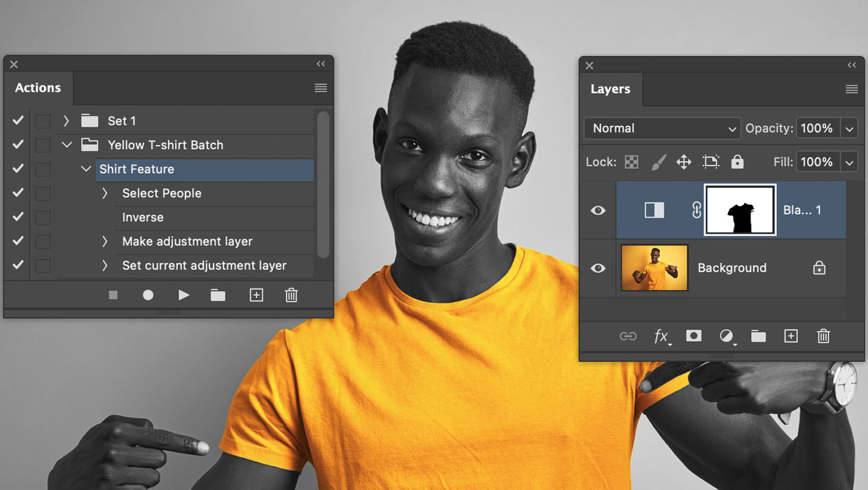Image resolution: width=868 pixels, height=490 pixels.
Task: Toggle checkmark for Yellow T-shirt Batch
Action: 18,145
